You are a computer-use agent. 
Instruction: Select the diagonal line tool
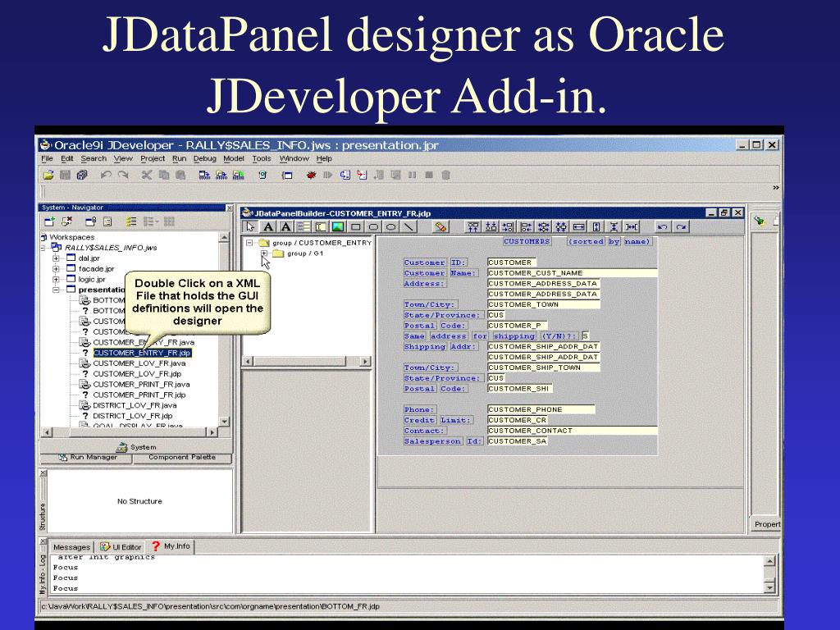409,226
